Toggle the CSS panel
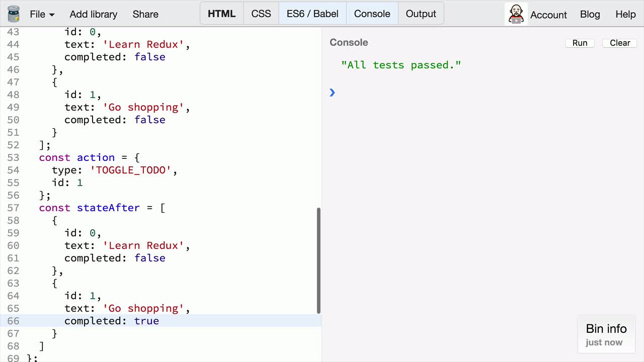 pos(261,14)
